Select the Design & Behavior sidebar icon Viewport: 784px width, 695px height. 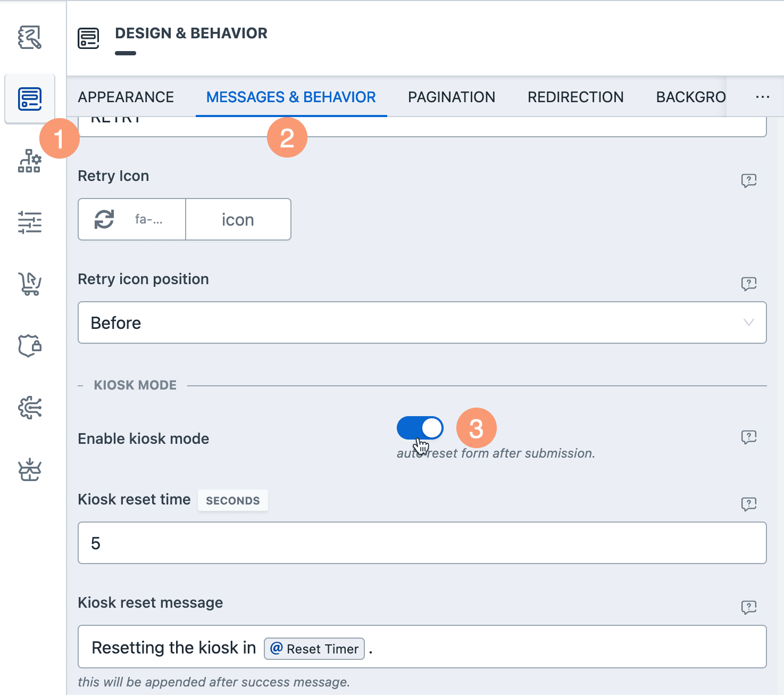pos(30,99)
